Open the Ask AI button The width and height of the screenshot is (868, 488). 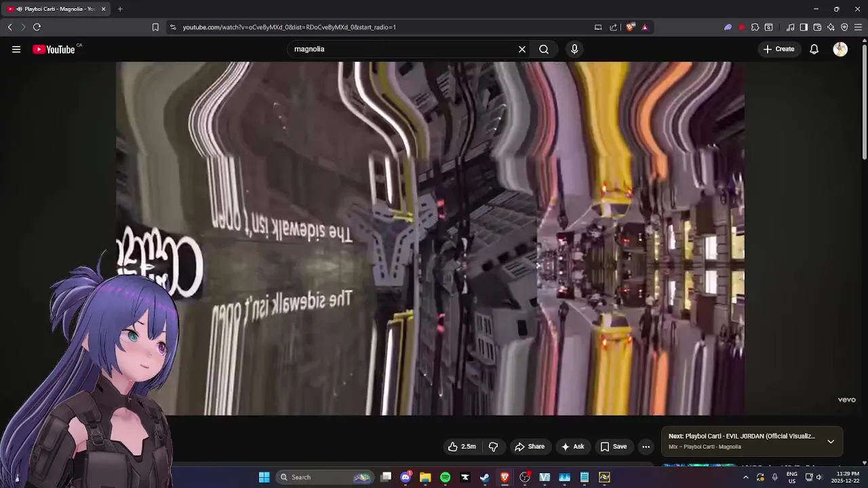[572, 447]
